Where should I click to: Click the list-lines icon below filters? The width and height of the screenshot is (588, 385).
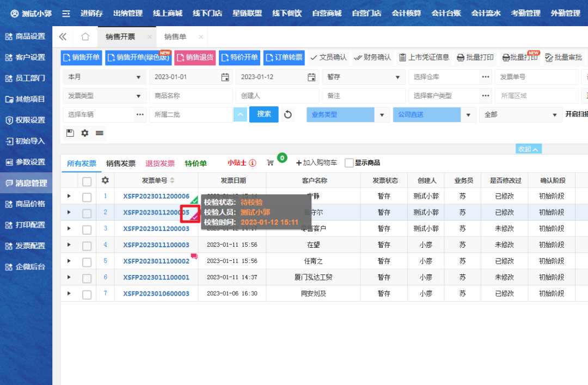(x=100, y=133)
